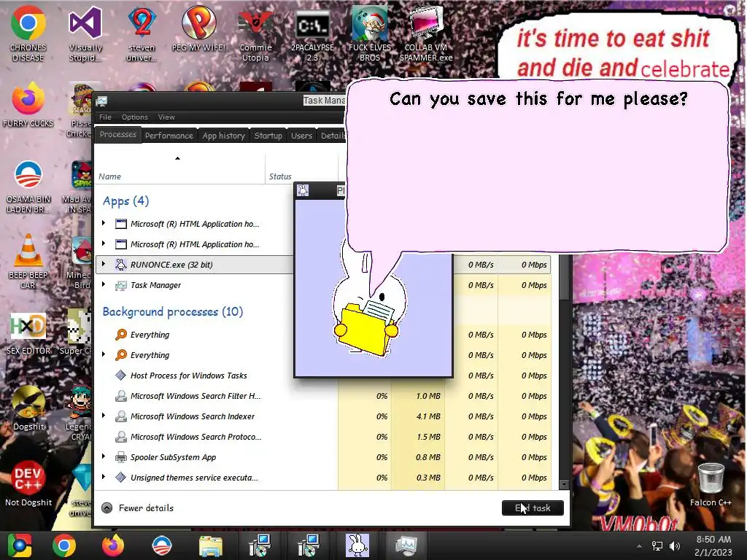Screen dimensions: 747x560
Task: Open the Commie Utopia desktop icon
Action: 255,34
